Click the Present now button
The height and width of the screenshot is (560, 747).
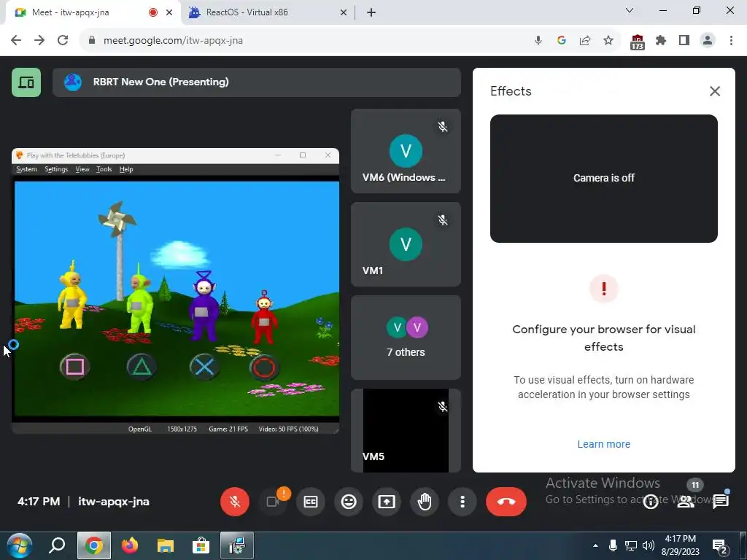click(387, 502)
